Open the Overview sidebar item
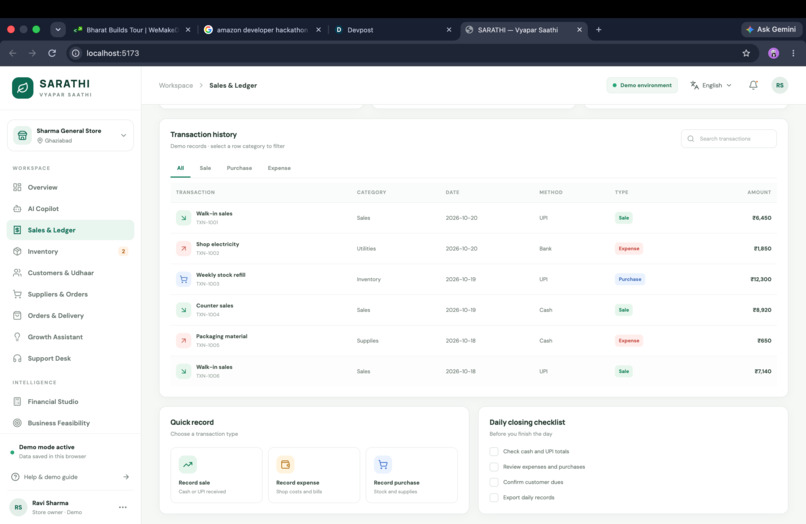806x524 pixels. 70,187
